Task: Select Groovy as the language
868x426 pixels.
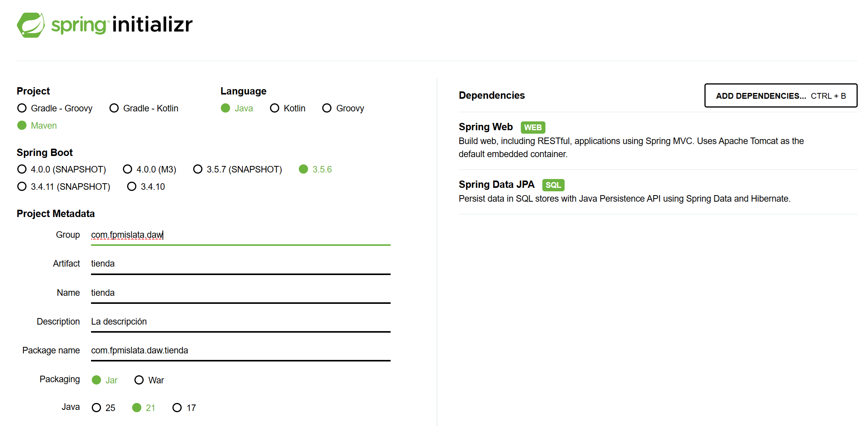Action: pyautogui.click(x=327, y=108)
